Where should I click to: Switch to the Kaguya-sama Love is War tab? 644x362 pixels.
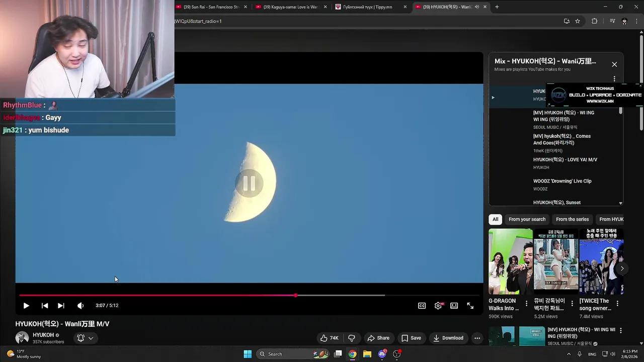point(291,7)
